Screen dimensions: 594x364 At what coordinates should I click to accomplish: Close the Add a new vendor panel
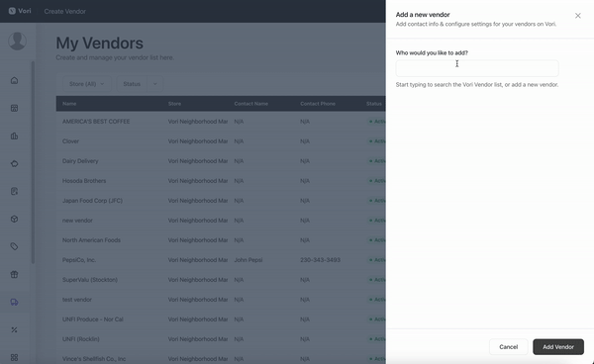click(x=578, y=16)
